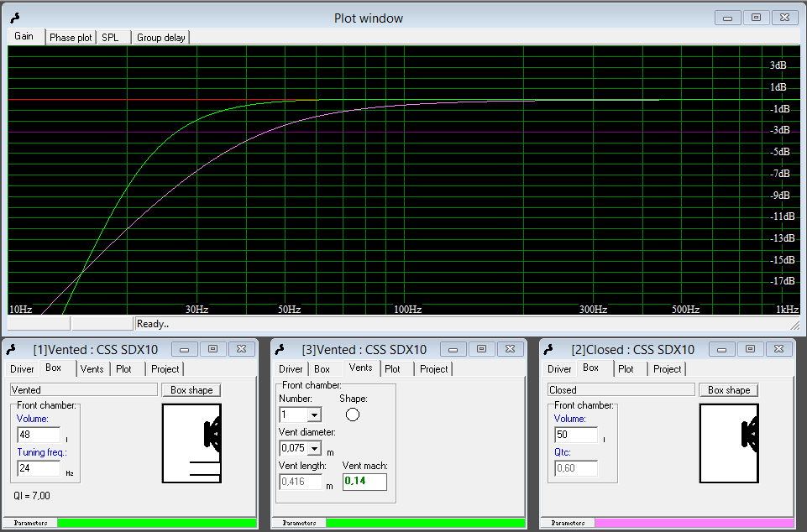This screenshot has height=532, width=807.
Task: Click the Qtc field showing 0,60
Action: (576, 468)
